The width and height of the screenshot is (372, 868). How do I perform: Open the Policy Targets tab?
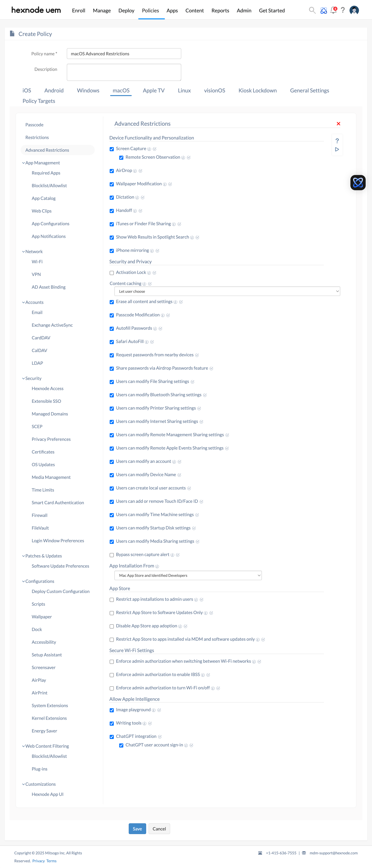(39, 101)
